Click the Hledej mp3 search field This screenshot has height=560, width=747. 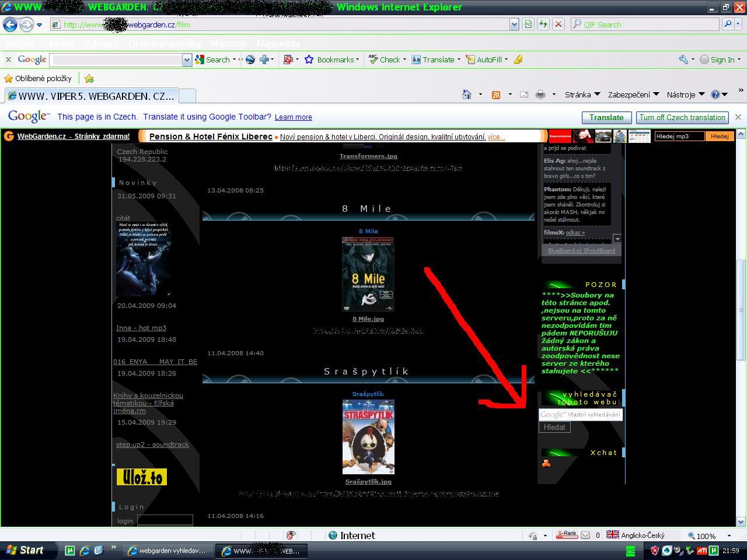click(679, 136)
